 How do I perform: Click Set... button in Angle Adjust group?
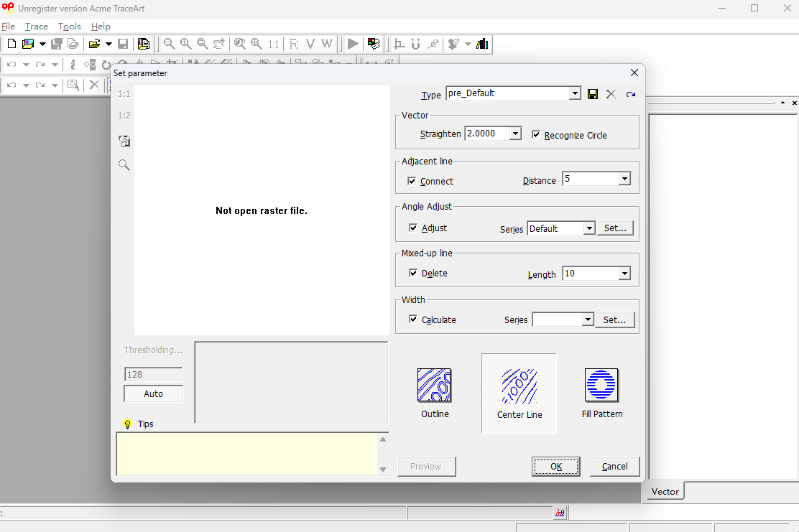(614, 228)
